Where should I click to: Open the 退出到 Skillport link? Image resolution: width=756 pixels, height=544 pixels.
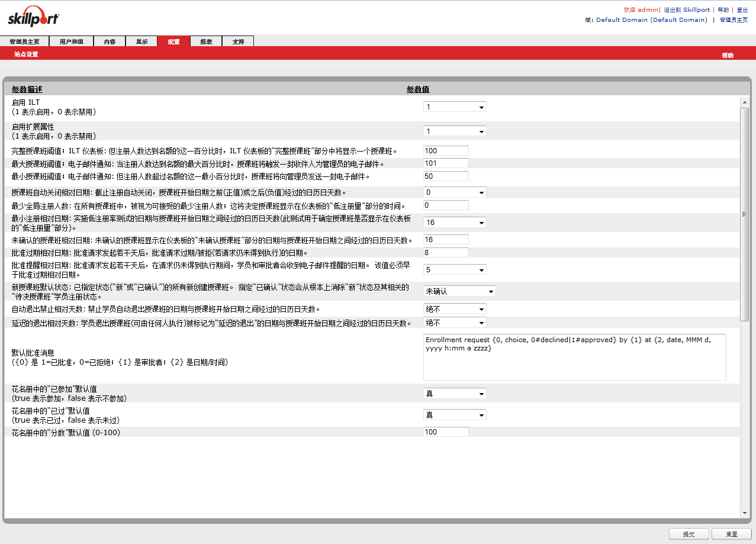coord(687,10)
